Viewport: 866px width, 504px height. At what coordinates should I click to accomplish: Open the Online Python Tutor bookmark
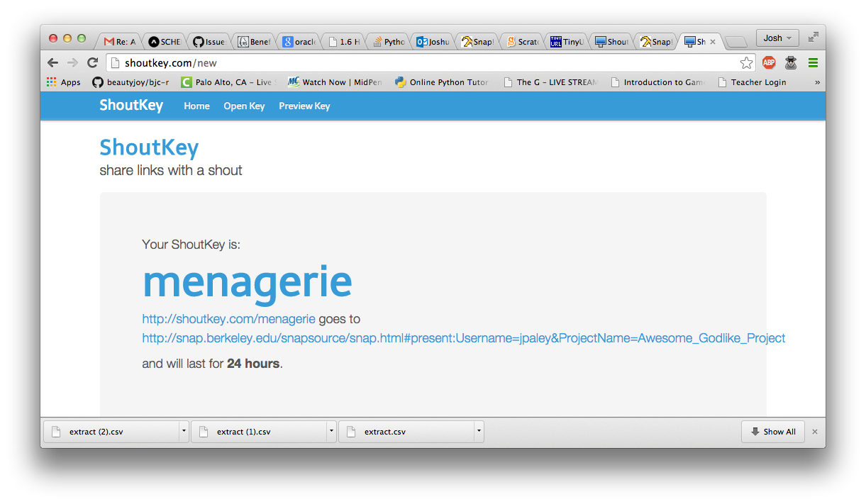click(x=442, y=82)
